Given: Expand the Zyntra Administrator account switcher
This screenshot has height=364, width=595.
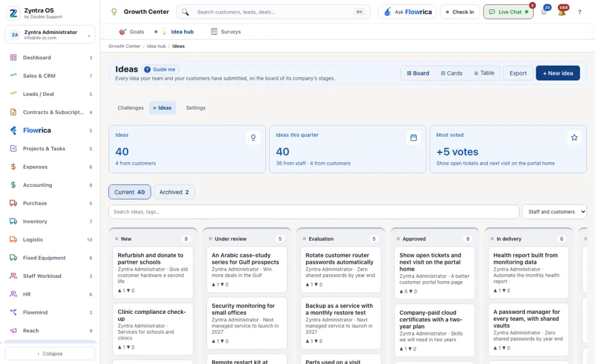Looking at the screenshot, I should click(x=50, y=35).
